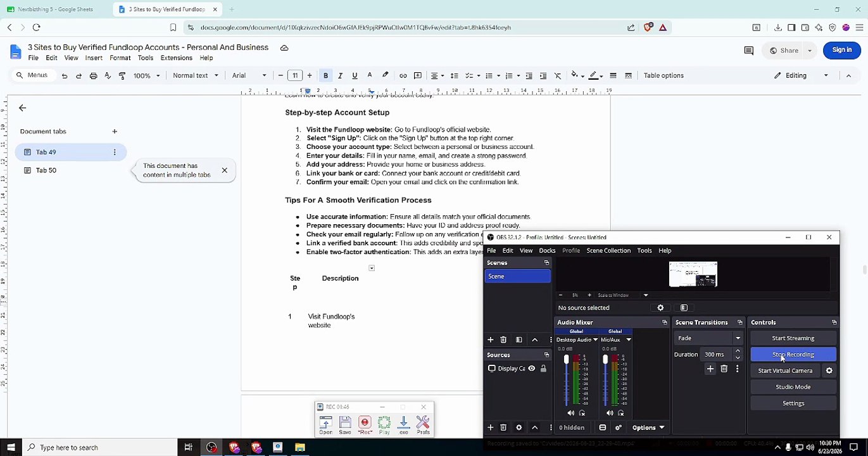Click the Open icon in screen recorder

tap(325, 425)
